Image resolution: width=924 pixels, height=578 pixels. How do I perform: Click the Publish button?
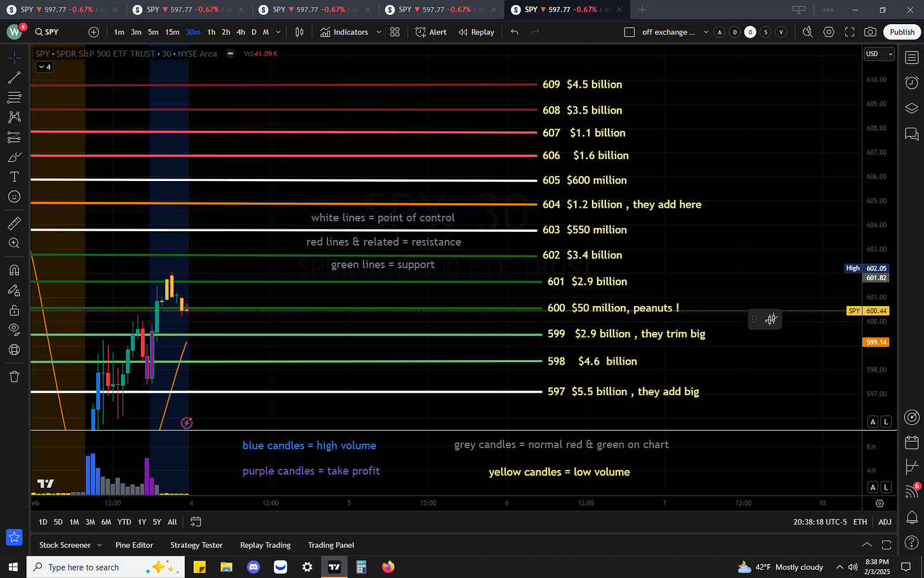pos(902,32)
